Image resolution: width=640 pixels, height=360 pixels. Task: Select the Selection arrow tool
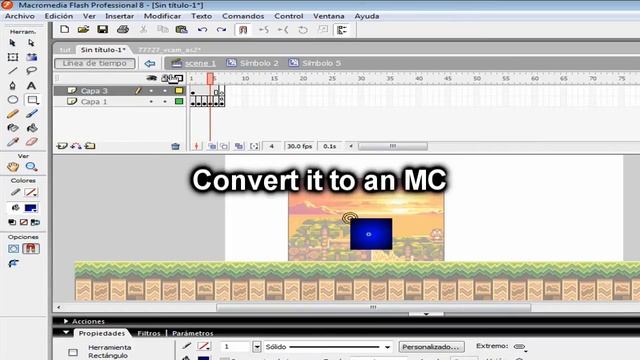12,43
